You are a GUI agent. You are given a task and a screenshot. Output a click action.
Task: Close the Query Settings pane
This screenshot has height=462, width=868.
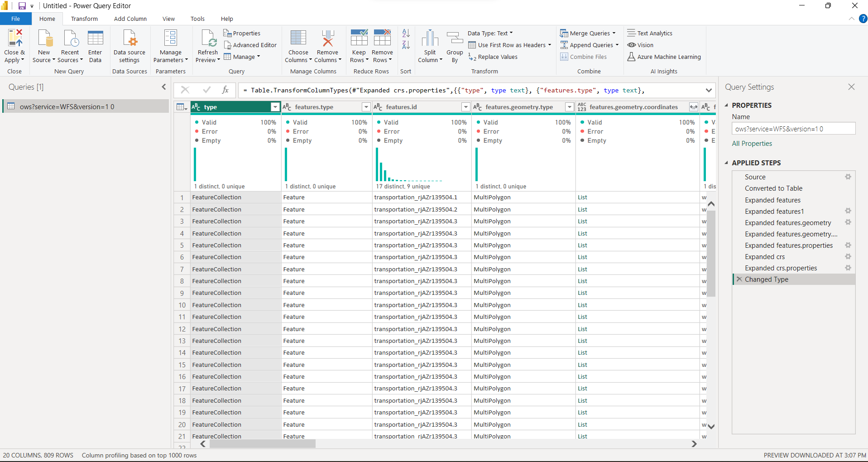(x=851, y=87)
